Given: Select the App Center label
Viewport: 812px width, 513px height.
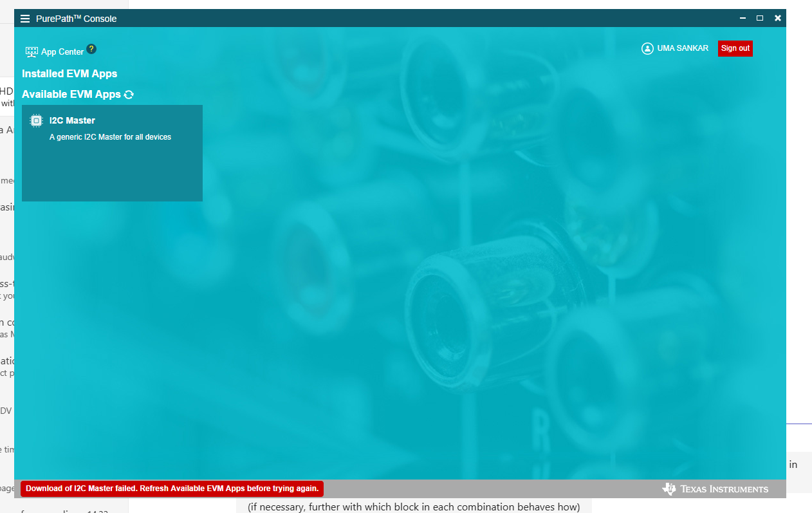Looking at the screenshot, I should coord(62,52).
